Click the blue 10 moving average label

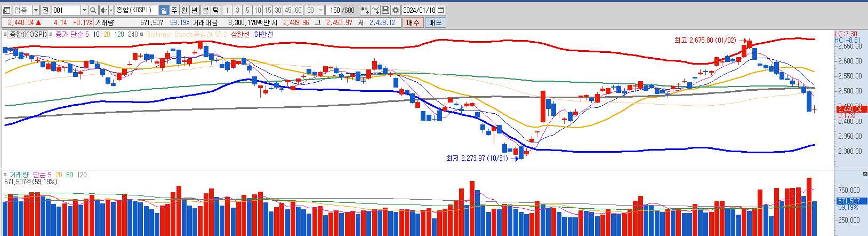pyautogui.click(x=96, y=34)
